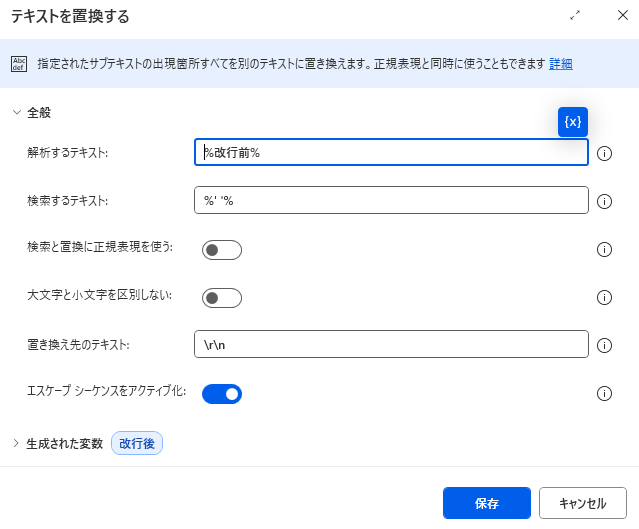Disable the エスケープ シーケンスをアクティブ化 toggle
The width and height of the screenshot is (639, 529).
pos(221,394)
